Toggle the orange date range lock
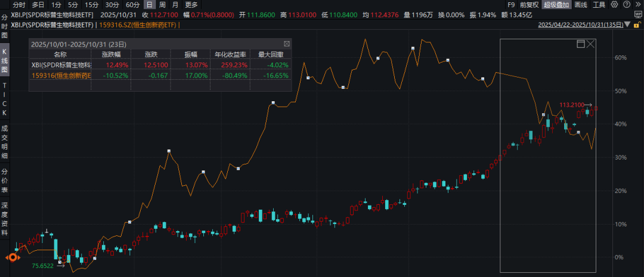This screenshot has width=644, height=277. tap(637, 25)
